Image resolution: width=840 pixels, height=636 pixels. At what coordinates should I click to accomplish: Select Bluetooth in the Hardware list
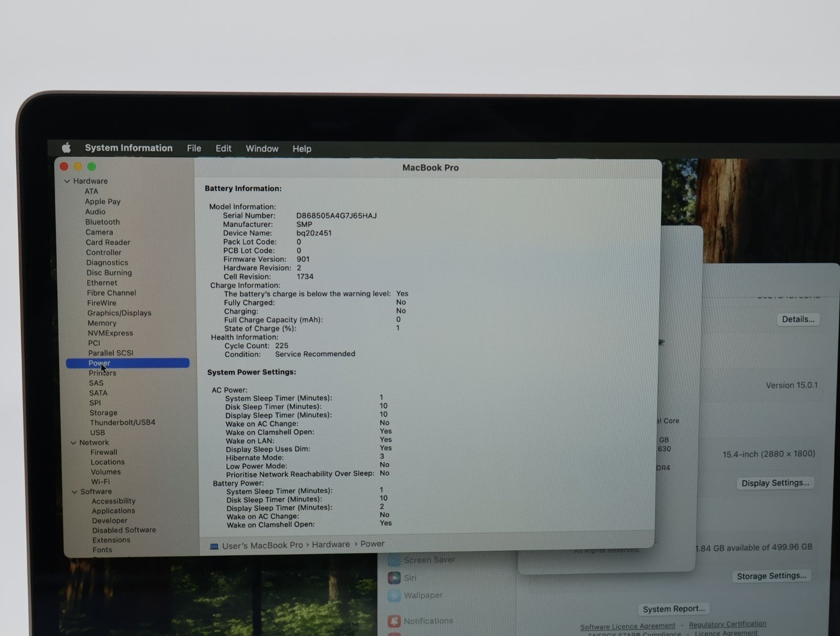102,222
